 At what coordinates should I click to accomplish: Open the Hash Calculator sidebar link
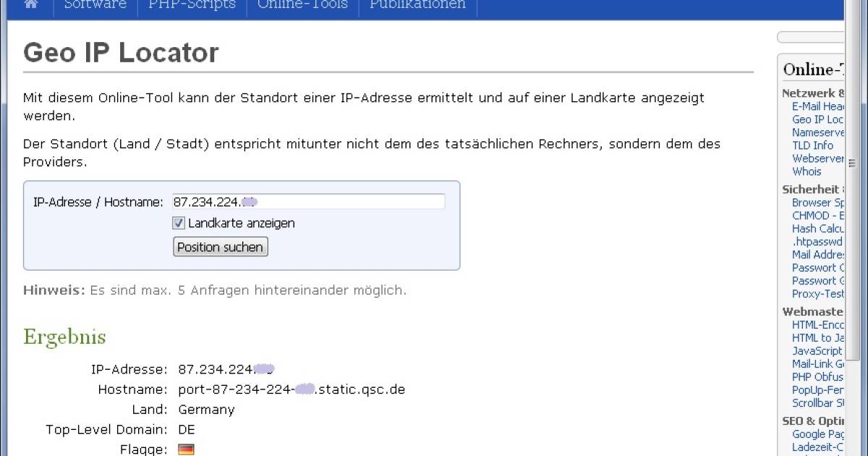tap(818, 229)
